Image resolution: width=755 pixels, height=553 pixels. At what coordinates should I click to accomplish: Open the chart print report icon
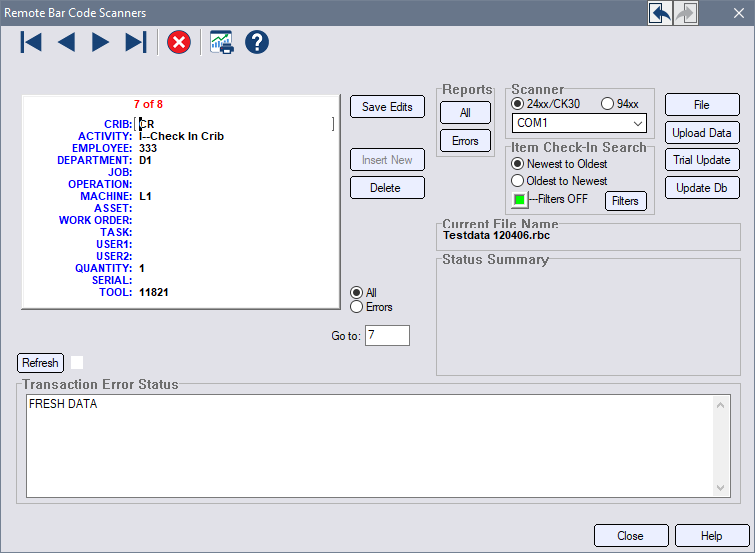point(222,42)
